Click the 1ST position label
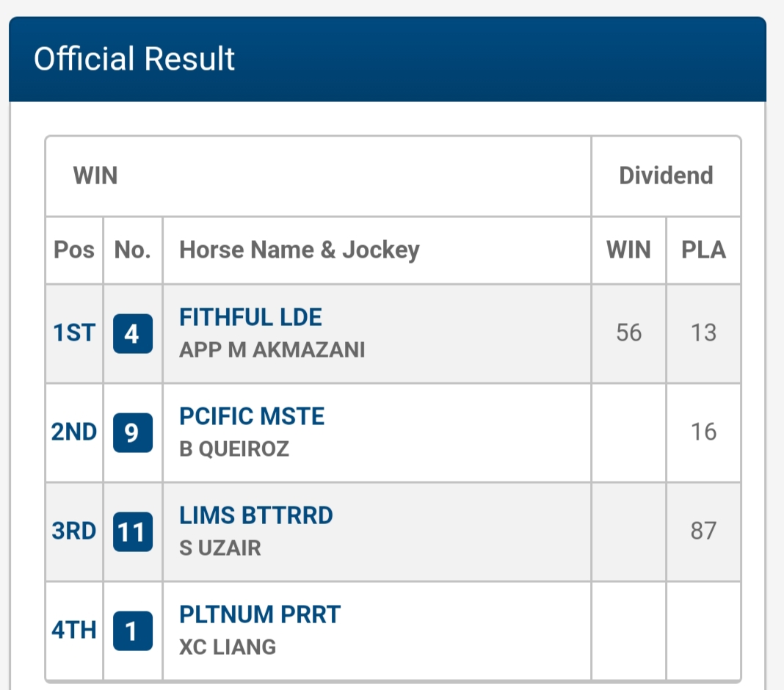The image size is (784, 690). click(74, 333)
